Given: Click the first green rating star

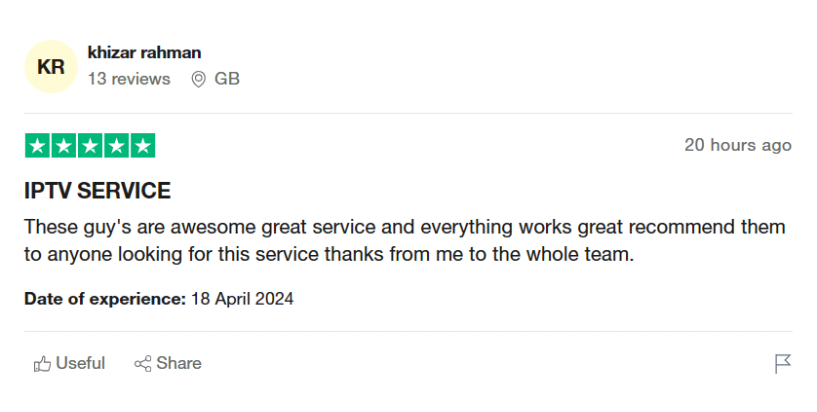Looking at the screenshot, I should coord(37,146).
